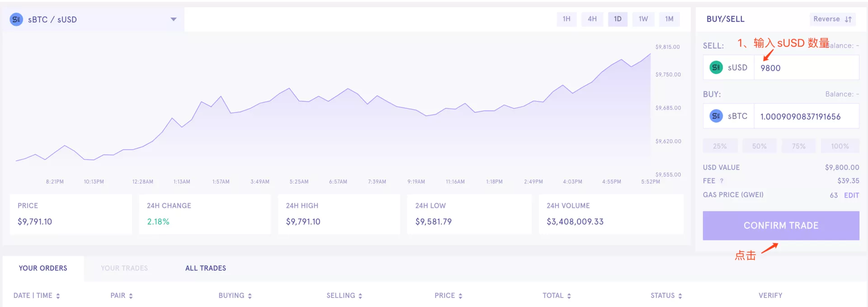This screenshot has height=307, width=868.
Task: Sort orders by Date | Time arrows
Action: [x=58, y=296]
